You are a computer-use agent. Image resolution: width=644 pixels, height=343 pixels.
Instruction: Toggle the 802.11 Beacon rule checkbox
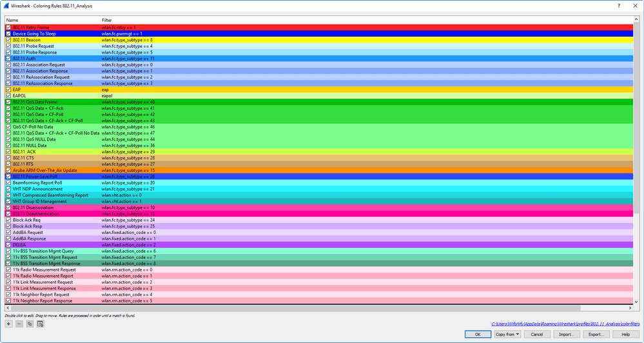tap(8, 40)
